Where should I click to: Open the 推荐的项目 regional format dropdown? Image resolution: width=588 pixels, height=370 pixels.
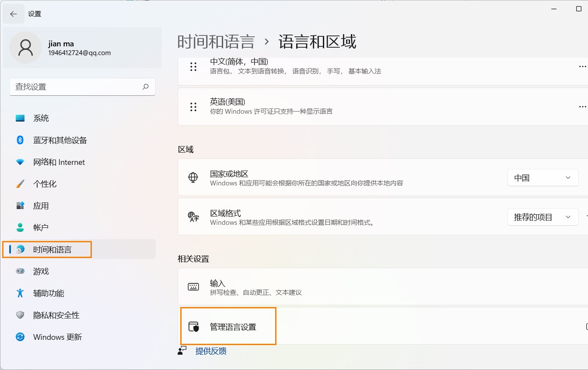tap(543, 217)
